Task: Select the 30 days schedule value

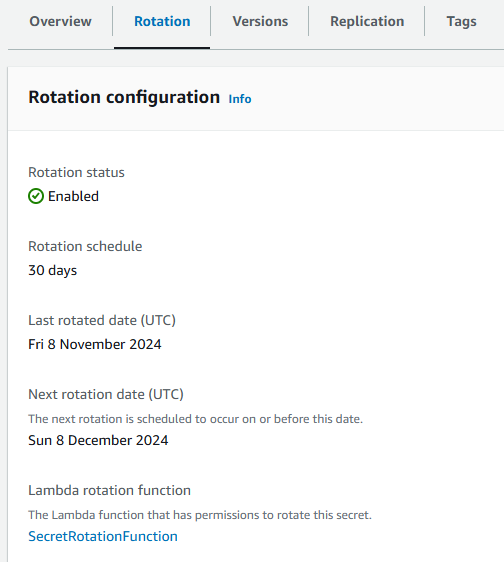Action: [53, 270]
